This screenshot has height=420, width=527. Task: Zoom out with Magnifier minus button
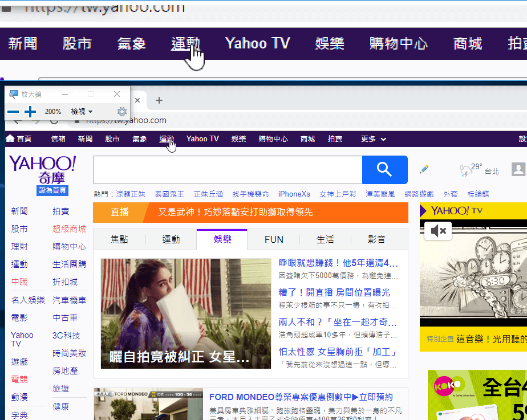[x=13, y=112]
